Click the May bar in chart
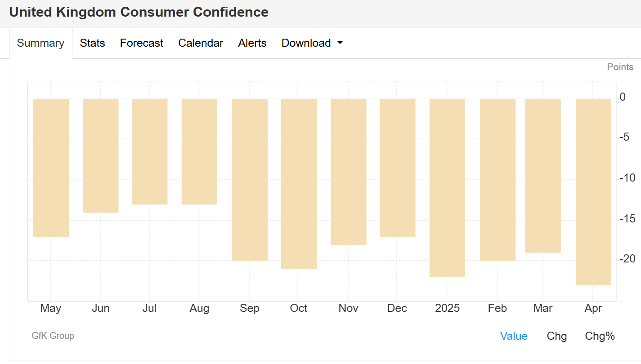This screenshot has height=364, width=641. point(51,168)
